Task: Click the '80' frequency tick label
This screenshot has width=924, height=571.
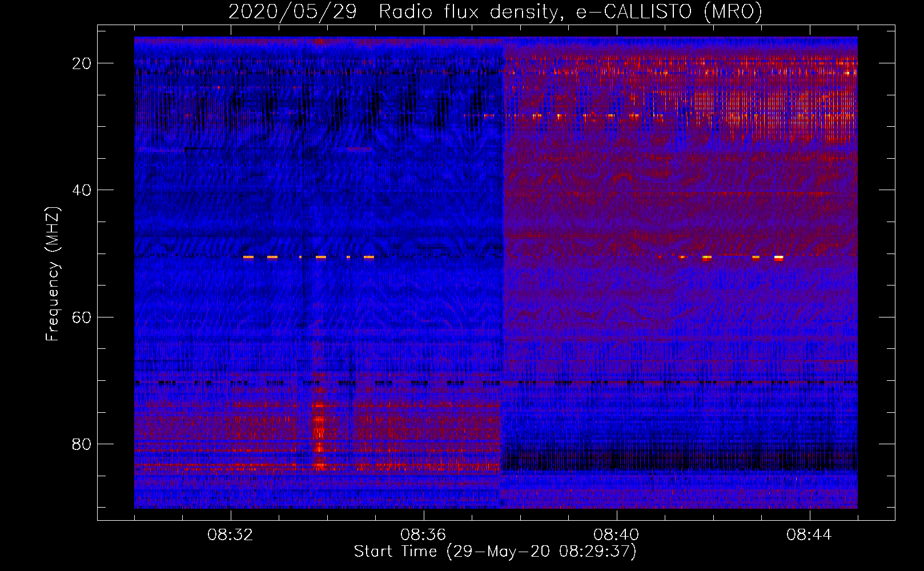Action: tap(82, 444)
